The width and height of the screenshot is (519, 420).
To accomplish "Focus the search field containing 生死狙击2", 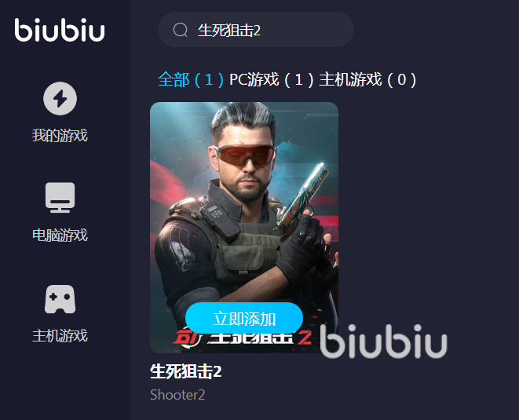I will click(x=256, y=30).
